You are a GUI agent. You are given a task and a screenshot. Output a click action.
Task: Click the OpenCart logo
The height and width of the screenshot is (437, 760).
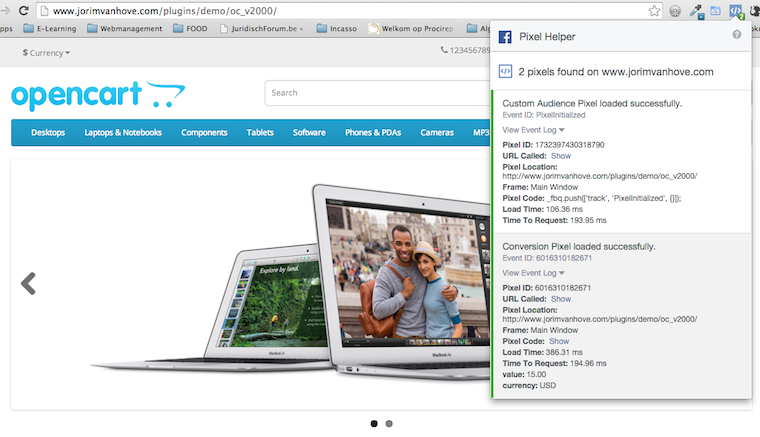(x=98, y=94)
